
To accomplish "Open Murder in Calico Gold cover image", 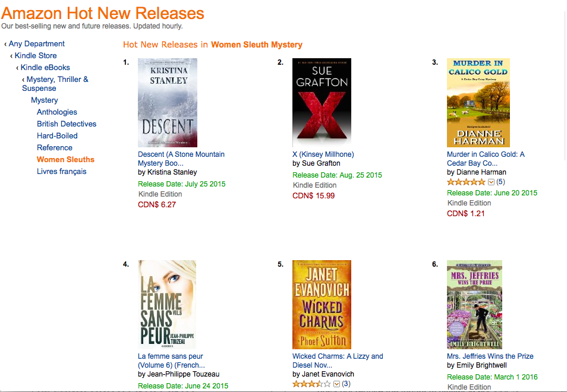I will click(x=478, y=103).
